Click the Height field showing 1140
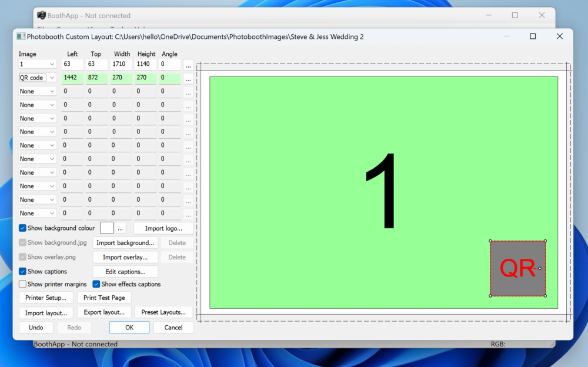Image resolution: width=588 pixels, height=367 pixels. click(145, 64)
